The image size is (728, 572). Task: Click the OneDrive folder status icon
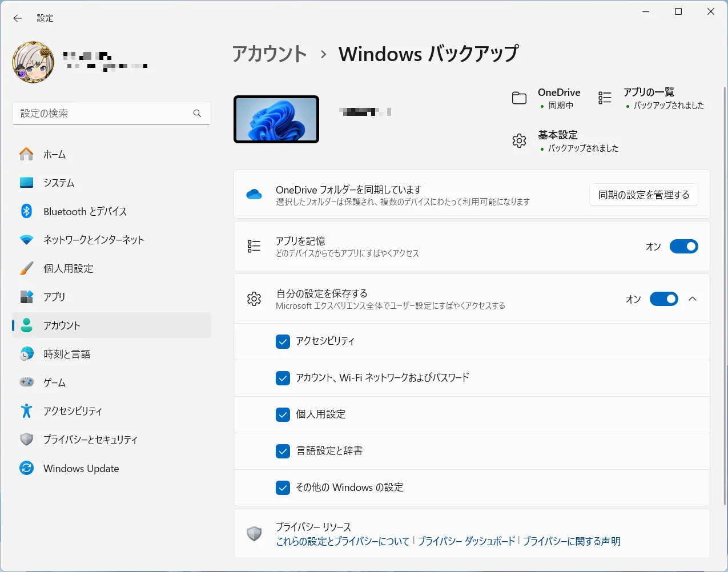click(x=519, y=98)
